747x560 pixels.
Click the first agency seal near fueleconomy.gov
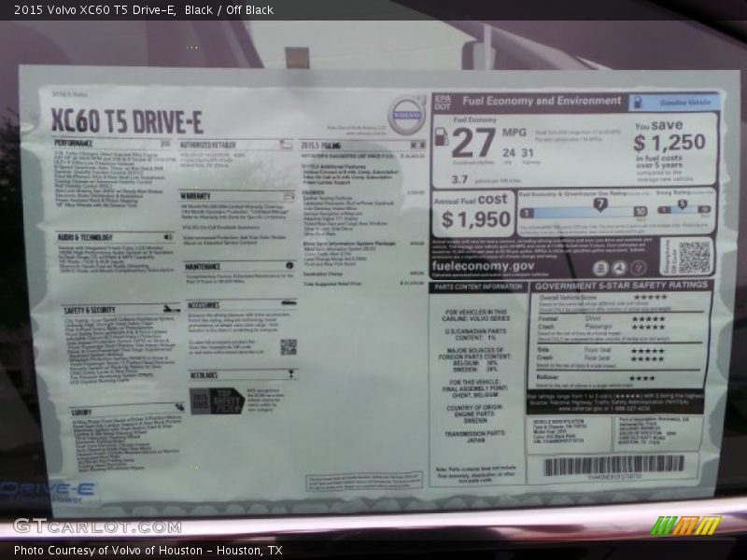[600, 268]
